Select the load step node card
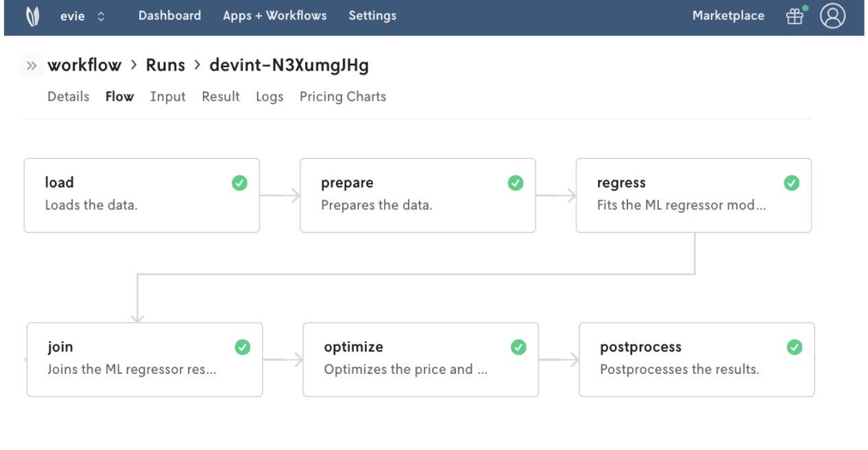This screenshot has height=450, width=868. click(142, 196)
